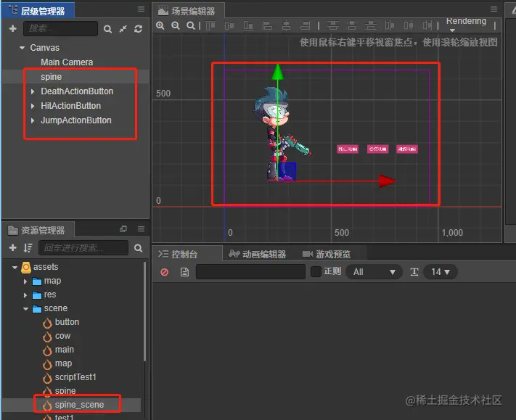Click the console font size icon
The image size is (516, 420).
[414, 272]
